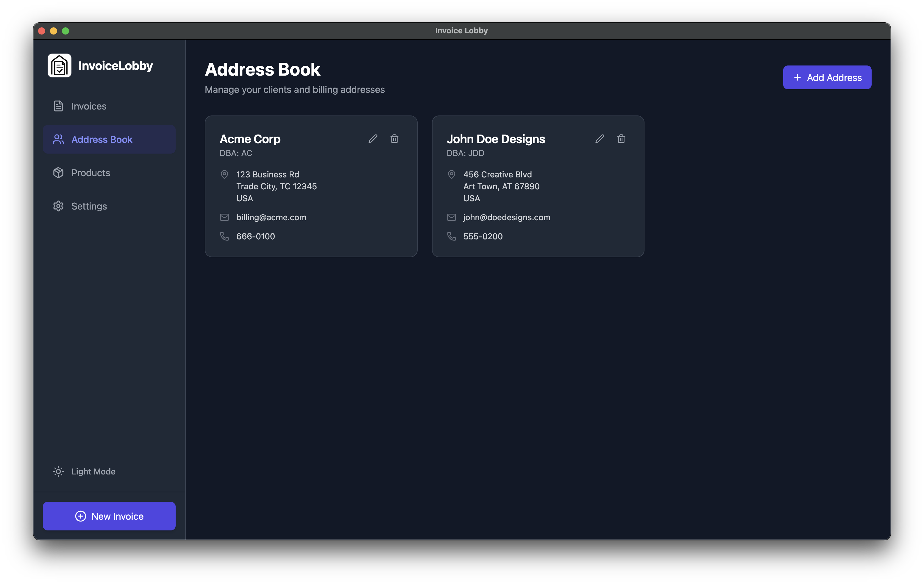Viewport: 924px width, 584px height.
Task: Click the InvoiceLobby logo icon
Action: (60, 65)
